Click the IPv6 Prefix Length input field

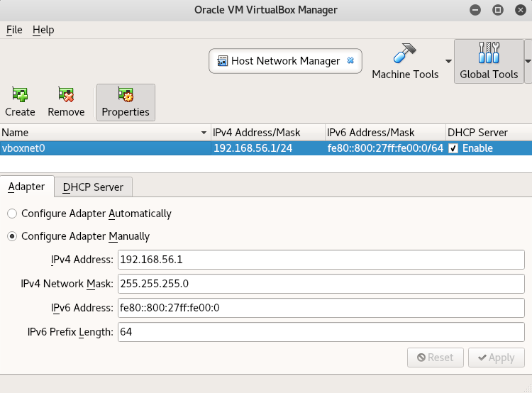[321, 332]
